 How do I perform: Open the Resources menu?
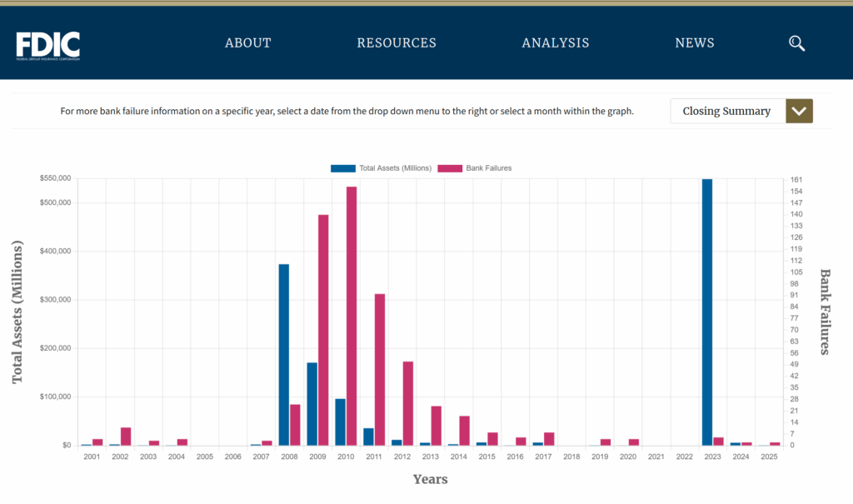397,43
